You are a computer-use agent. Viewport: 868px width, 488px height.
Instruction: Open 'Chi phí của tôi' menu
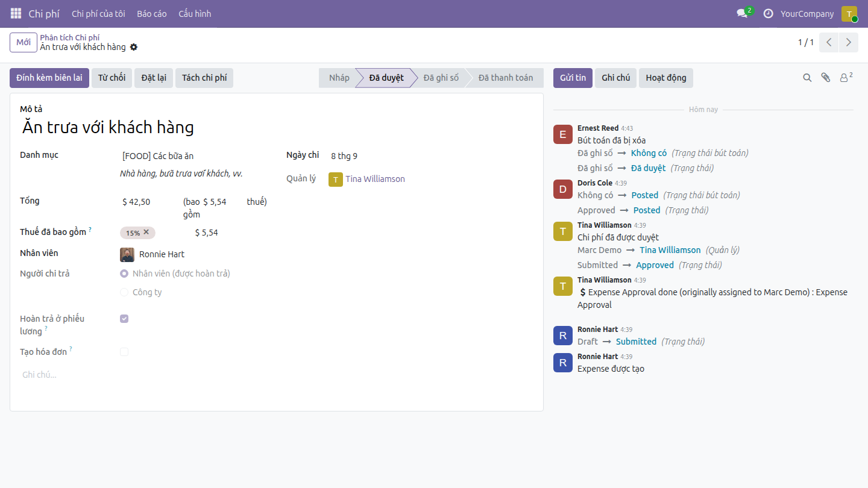point(98,13)
